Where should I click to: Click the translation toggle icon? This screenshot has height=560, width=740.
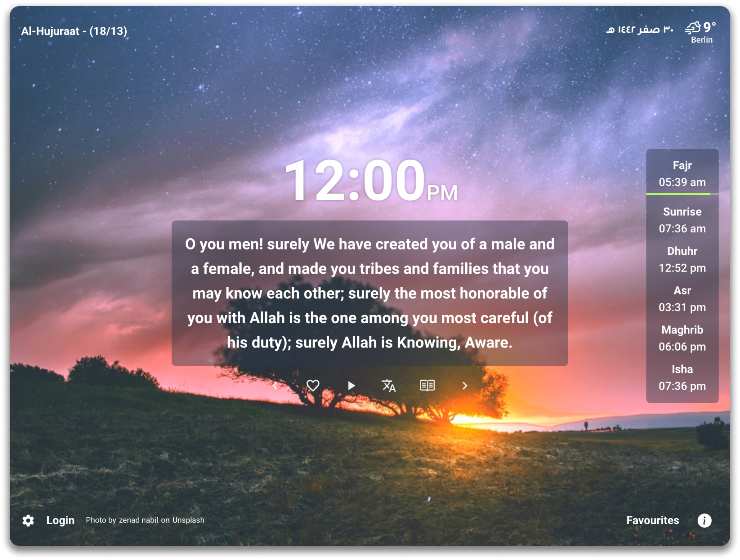tap(388, 386)
